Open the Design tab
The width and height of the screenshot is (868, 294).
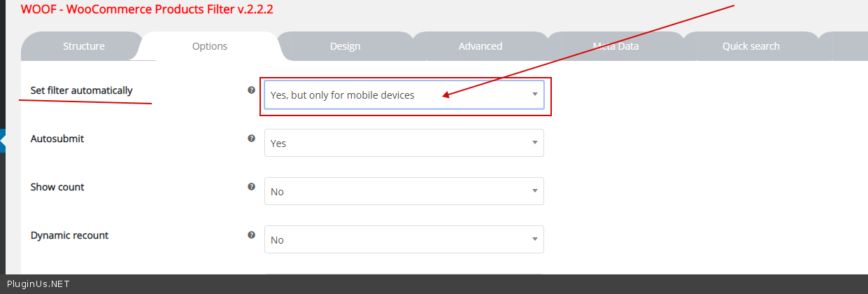click(345, 46)
